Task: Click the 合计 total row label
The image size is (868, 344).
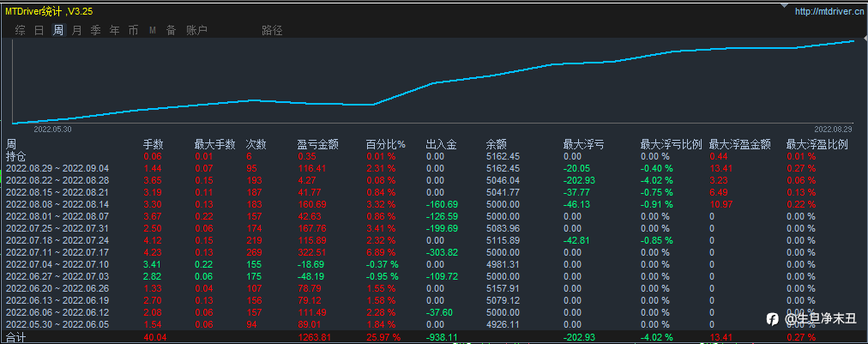Action: tap(16, 337)
